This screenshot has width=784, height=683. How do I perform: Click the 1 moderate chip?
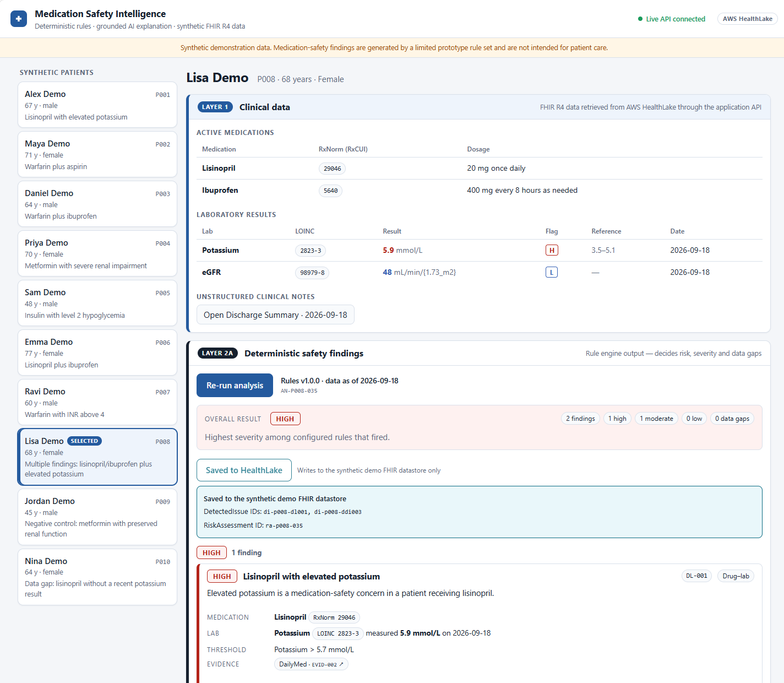(656, 419)
